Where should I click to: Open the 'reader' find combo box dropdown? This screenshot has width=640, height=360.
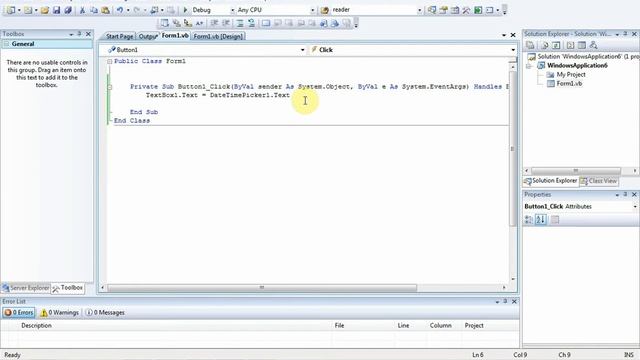pyautogui.click(x=420, y=10)
